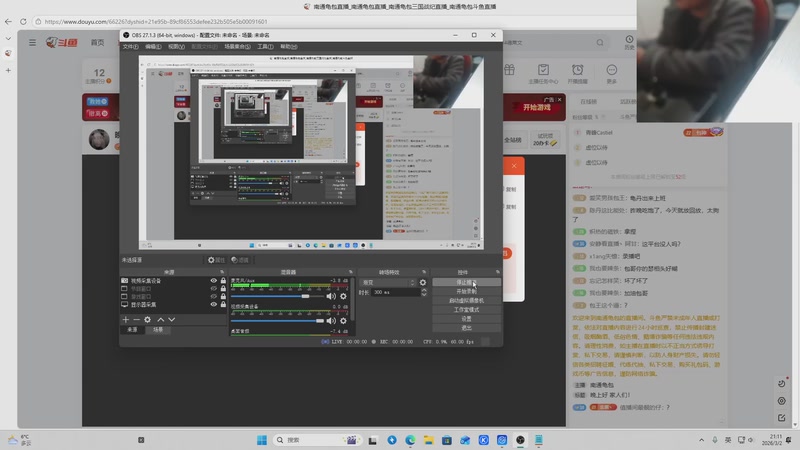
Task: Click the OBS preview canvas
Action: [311, 153]
